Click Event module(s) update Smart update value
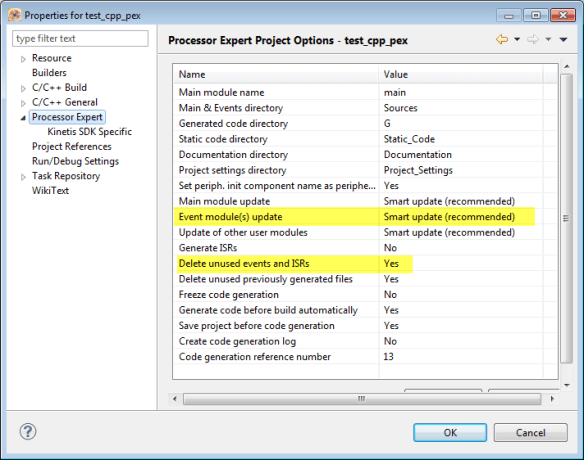Viewport: 584px width, 460px height. 449,217
